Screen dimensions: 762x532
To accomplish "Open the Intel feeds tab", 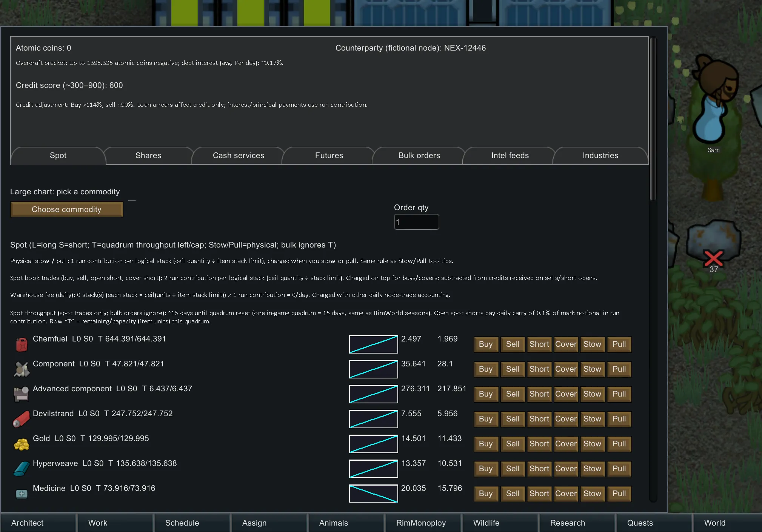I will tap(510, 155).
